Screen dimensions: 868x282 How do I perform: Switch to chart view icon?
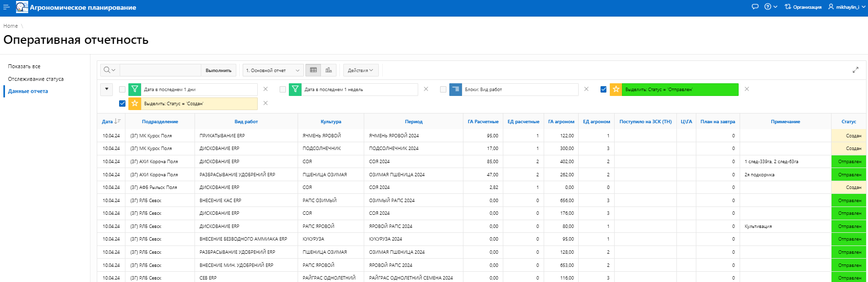pyautogui.click(x=329, y=70)
